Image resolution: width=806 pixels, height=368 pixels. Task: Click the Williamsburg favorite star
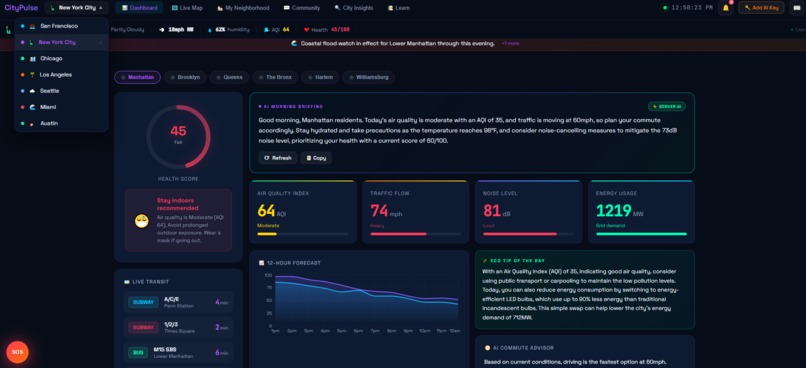click(x=351, y=77)
